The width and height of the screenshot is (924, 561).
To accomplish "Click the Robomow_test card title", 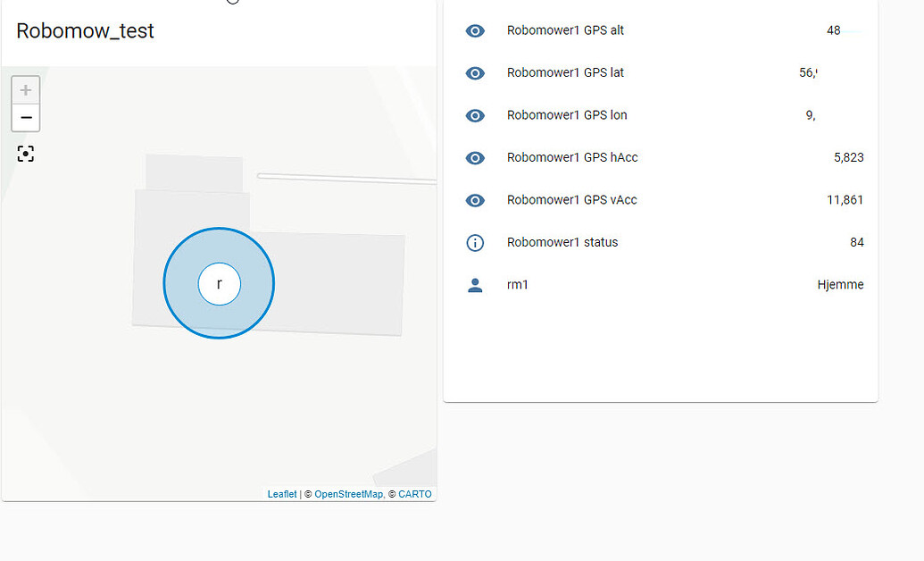I will coord(85,30).
